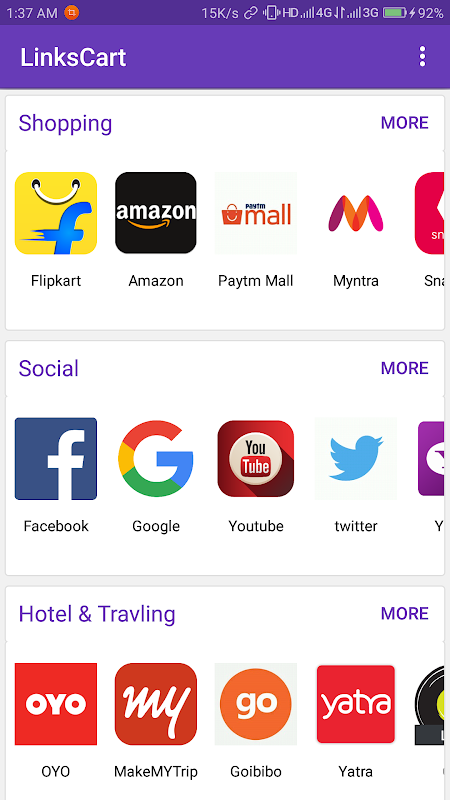Tap the LinksCart app title
The image size is (450, 800).
[x=73, y=57]
